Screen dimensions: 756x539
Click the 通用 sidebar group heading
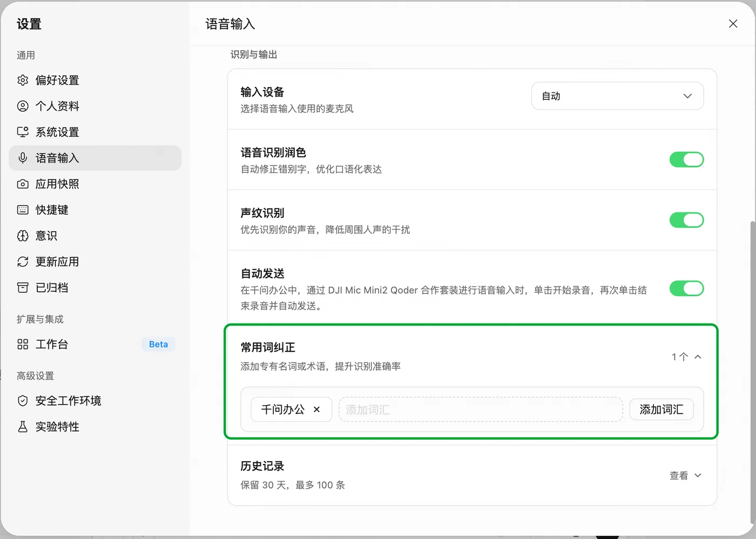pyautogui.click(x=26, y=55)
